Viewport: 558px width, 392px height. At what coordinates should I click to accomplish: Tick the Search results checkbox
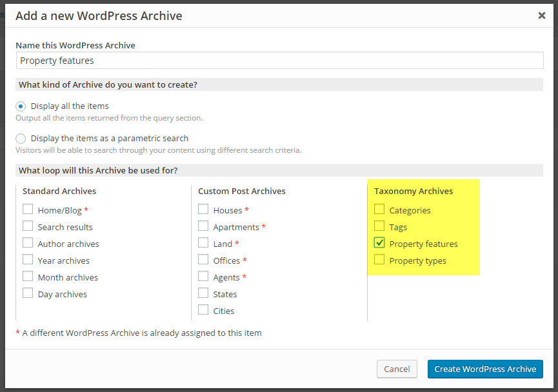pyautogui.click(x=28, y=226)
